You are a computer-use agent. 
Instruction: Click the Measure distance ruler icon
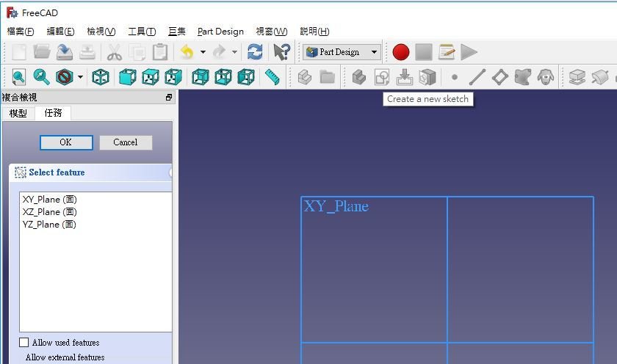coord(273,77)
